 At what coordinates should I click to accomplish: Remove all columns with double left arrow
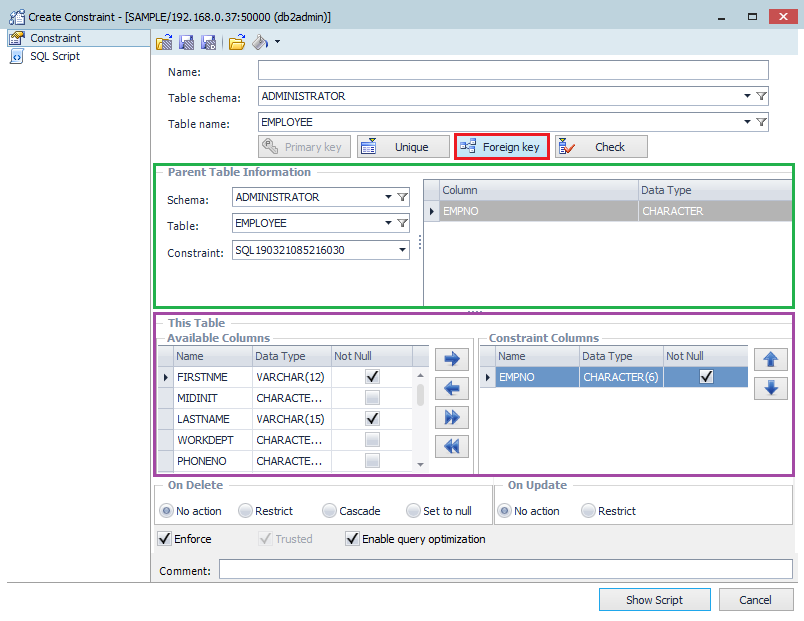click(x=451, y=447)
